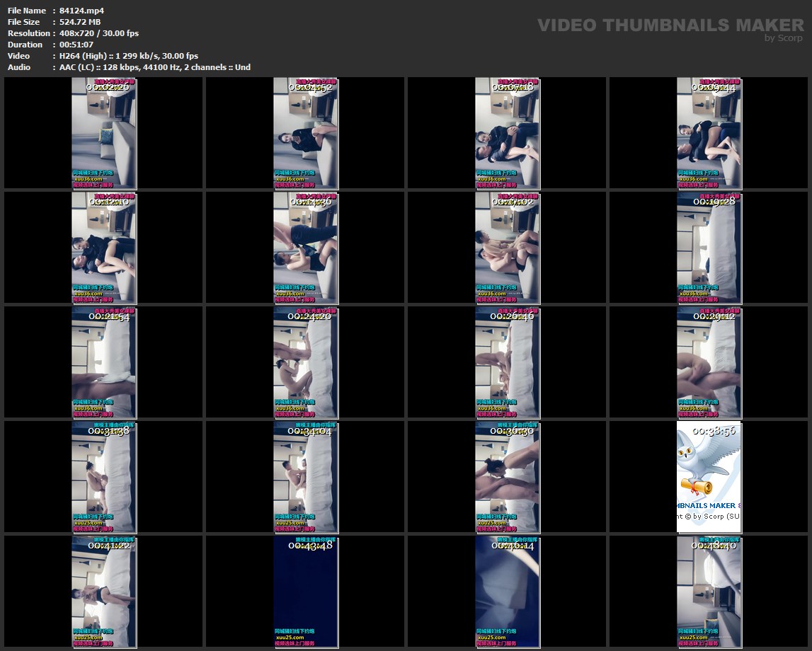This screenshot has height=651, width=812.
Task: Select the AAC (LC) audio info line
Action: coord(155,67)
